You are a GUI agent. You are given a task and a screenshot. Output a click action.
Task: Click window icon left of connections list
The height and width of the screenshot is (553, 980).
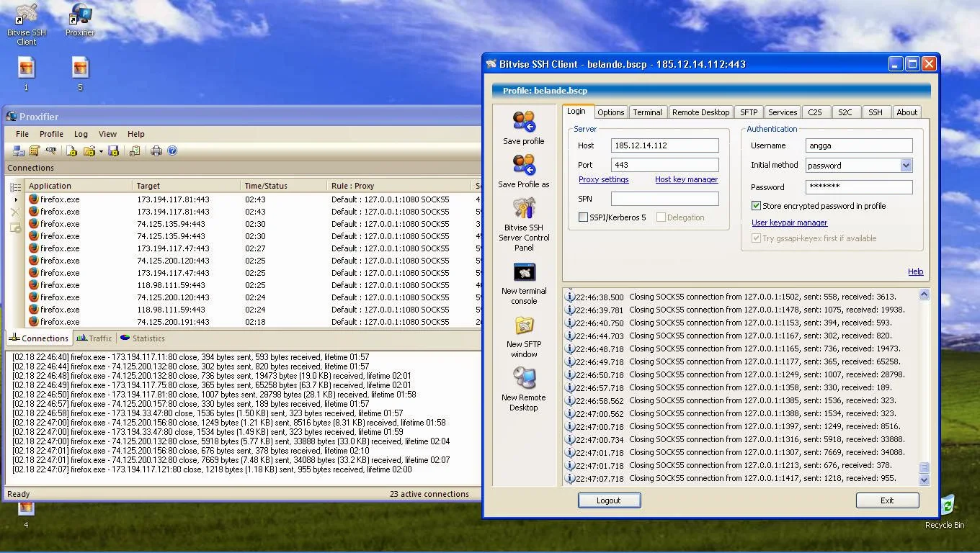click(x=15, y=228)
